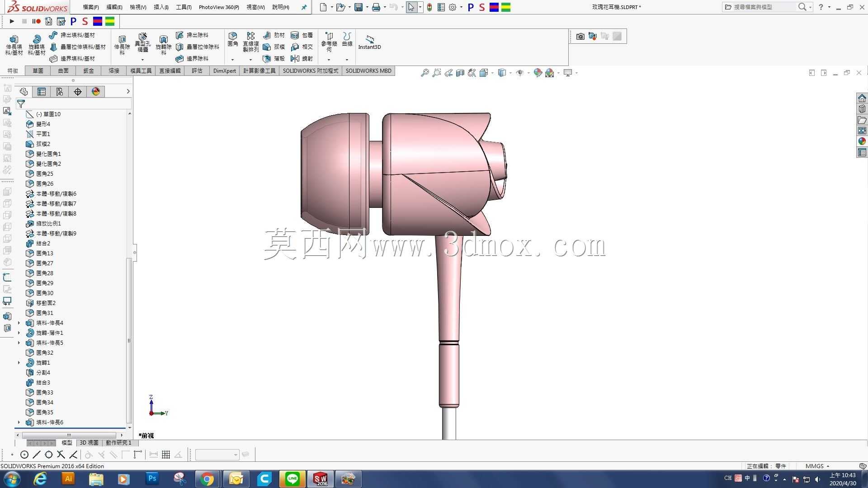Pin the menu bar with pushpin icon

click(304, 7)
